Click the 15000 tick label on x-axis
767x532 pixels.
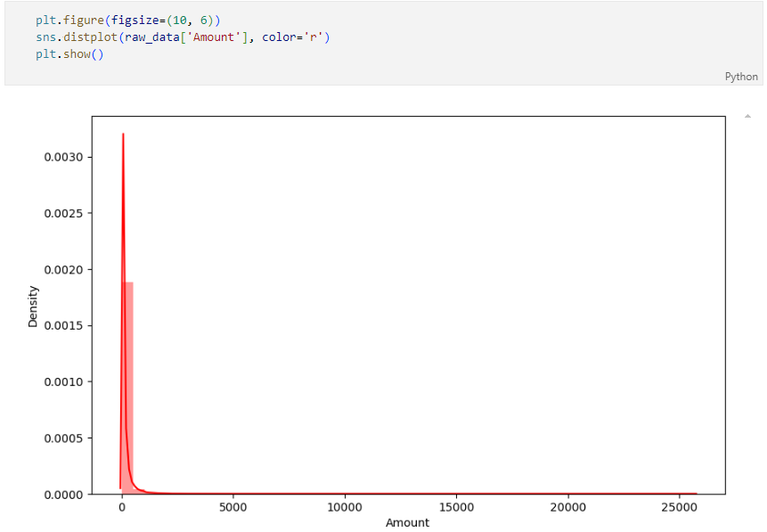(456, 508)
